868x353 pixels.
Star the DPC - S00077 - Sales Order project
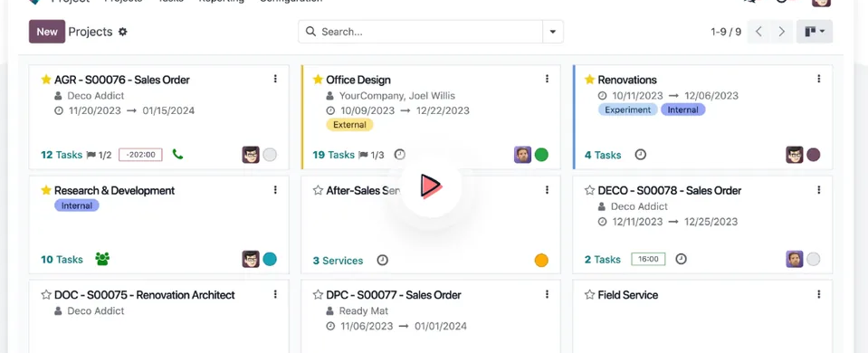click(x=318, y=295)
